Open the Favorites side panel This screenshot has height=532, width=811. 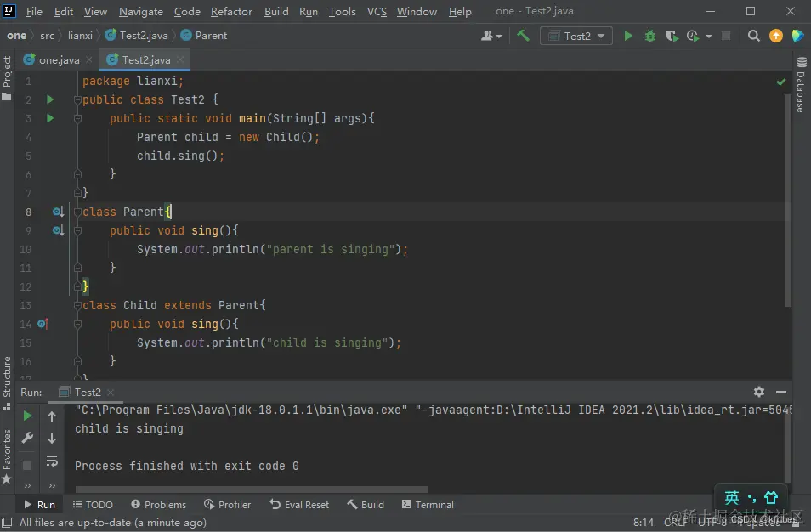click(x=7, y=456)
